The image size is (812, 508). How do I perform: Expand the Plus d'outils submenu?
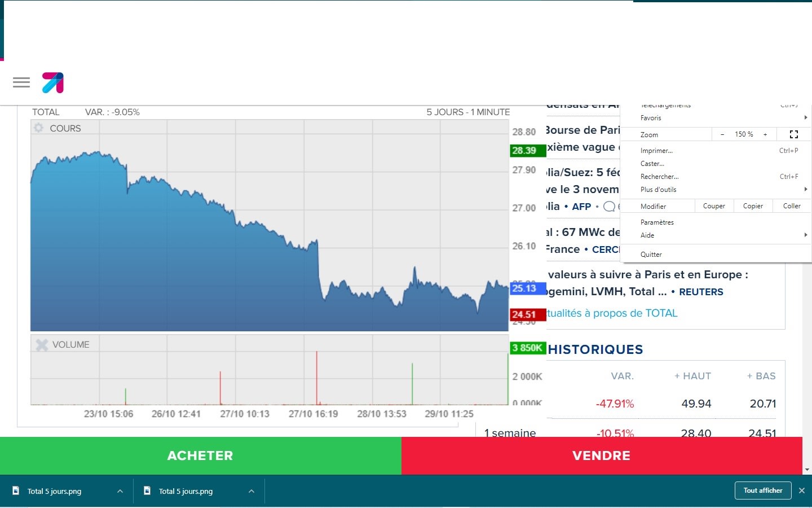point(715,190)
